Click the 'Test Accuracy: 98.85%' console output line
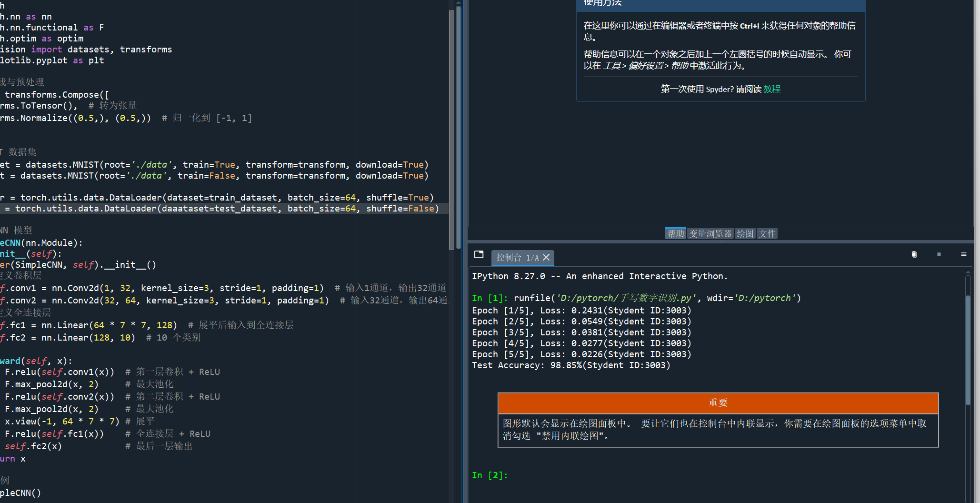The width and height of the screenshot is (980, 503). 571,365
